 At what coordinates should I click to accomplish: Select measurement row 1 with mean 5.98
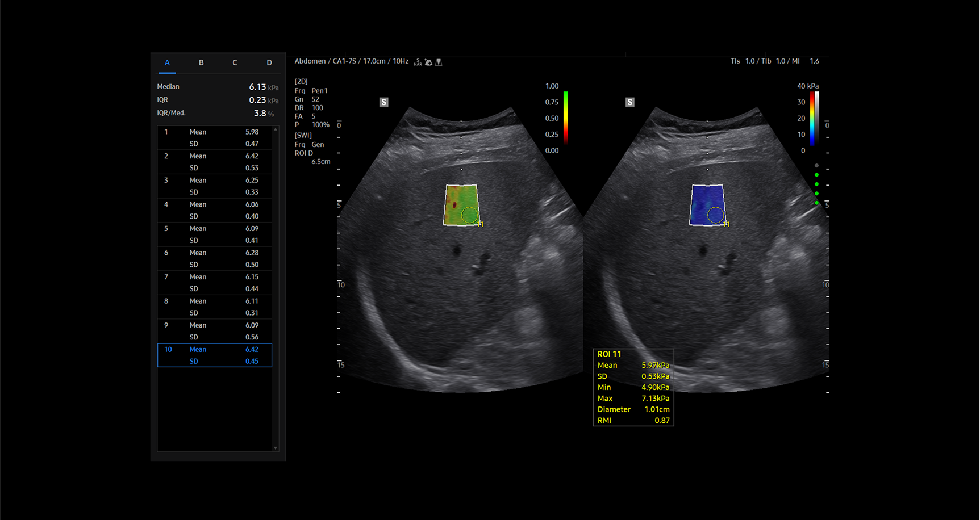[x=215, y=138]
